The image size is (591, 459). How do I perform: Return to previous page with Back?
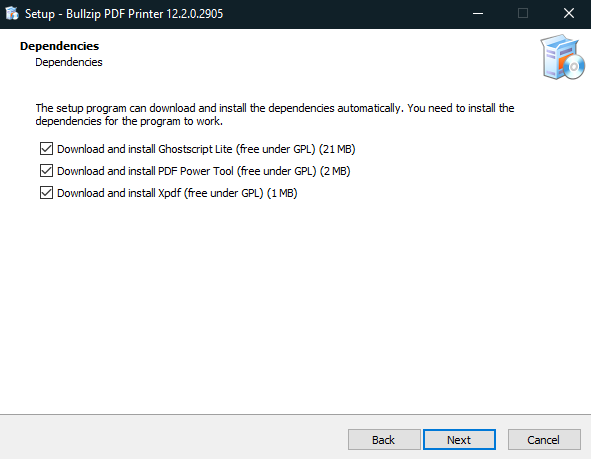pos(384,439)
